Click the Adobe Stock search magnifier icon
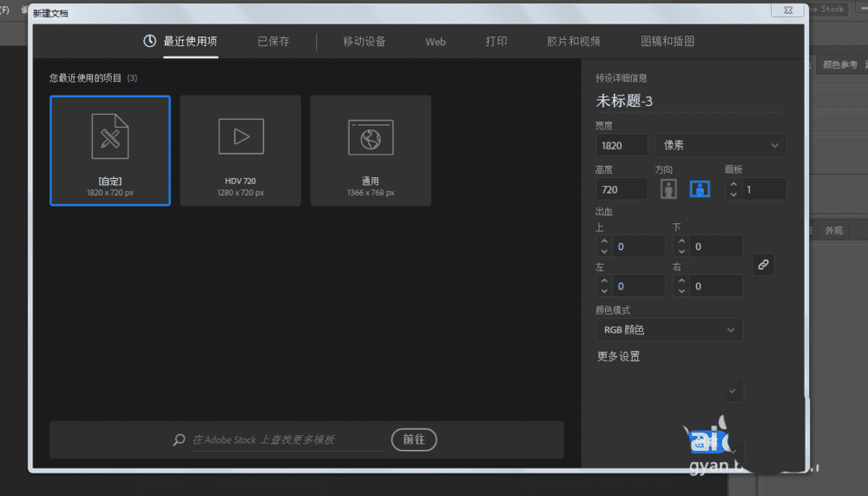The height and width of the screenshot is (496, 868). click(179, 440)
